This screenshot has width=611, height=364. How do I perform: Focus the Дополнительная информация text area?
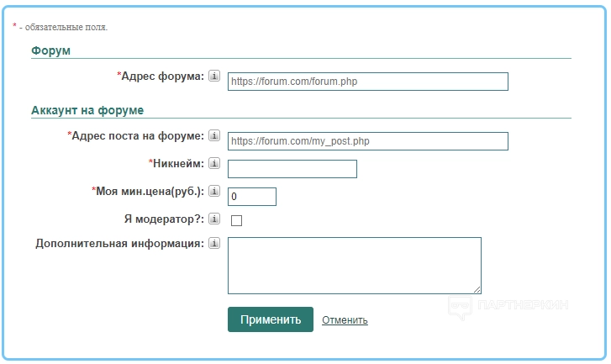tap(354, 265)
